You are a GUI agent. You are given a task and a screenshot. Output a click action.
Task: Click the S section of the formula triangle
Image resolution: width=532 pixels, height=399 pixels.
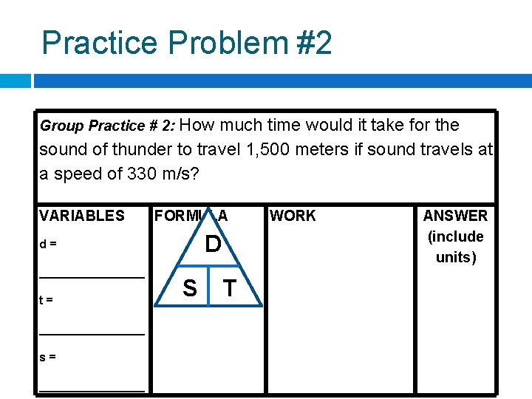click(190, 288)
